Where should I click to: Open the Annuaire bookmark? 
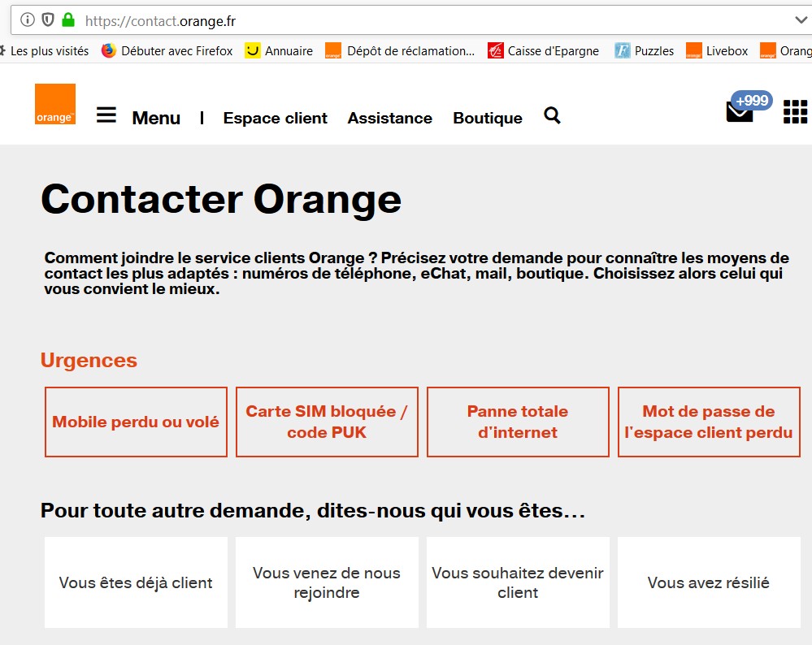click(279, 50)
